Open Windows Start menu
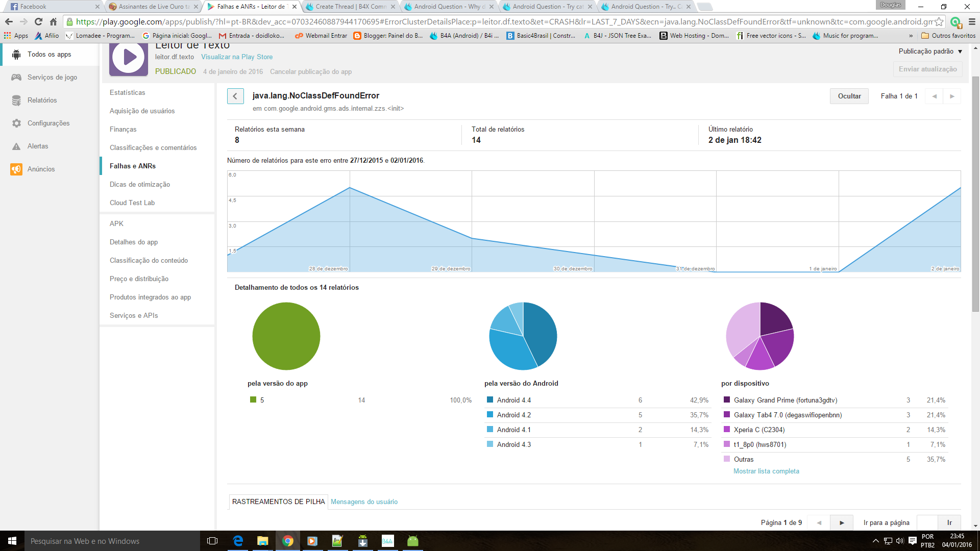The height and width of the screenshot is (551, 980). click(x=12, y=541)
